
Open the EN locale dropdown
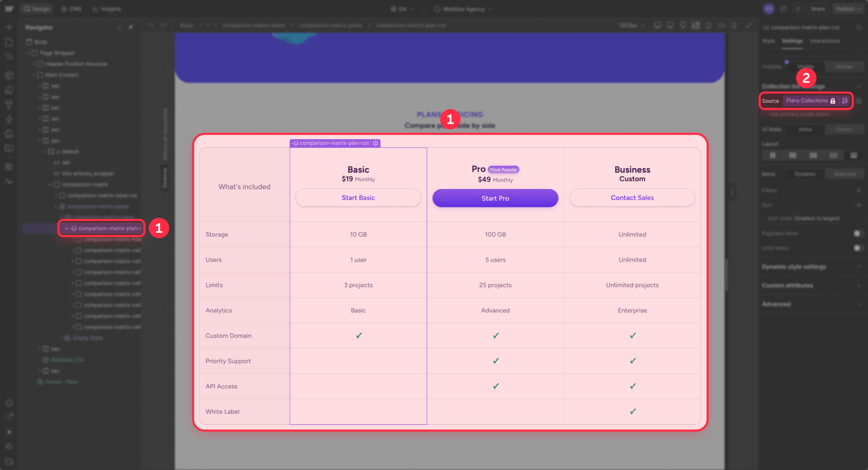(x=402, y=9)
